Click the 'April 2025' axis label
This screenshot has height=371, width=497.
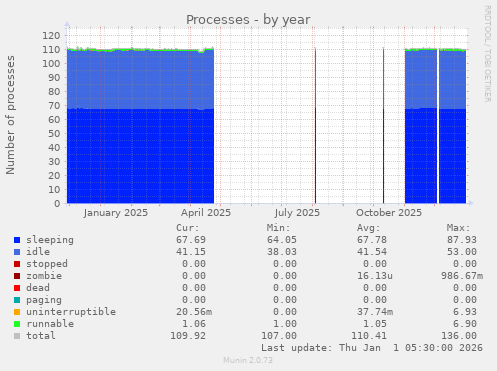(206, 213)
